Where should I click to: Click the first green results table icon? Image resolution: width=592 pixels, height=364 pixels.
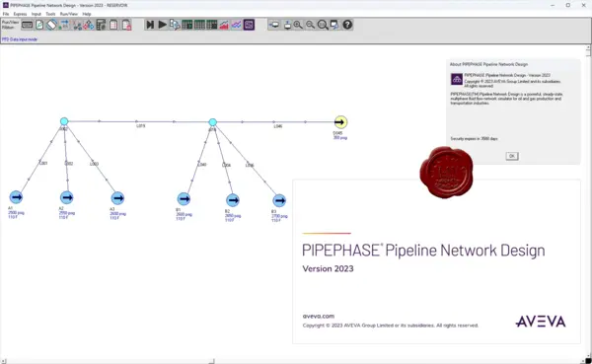click(187, 25)
